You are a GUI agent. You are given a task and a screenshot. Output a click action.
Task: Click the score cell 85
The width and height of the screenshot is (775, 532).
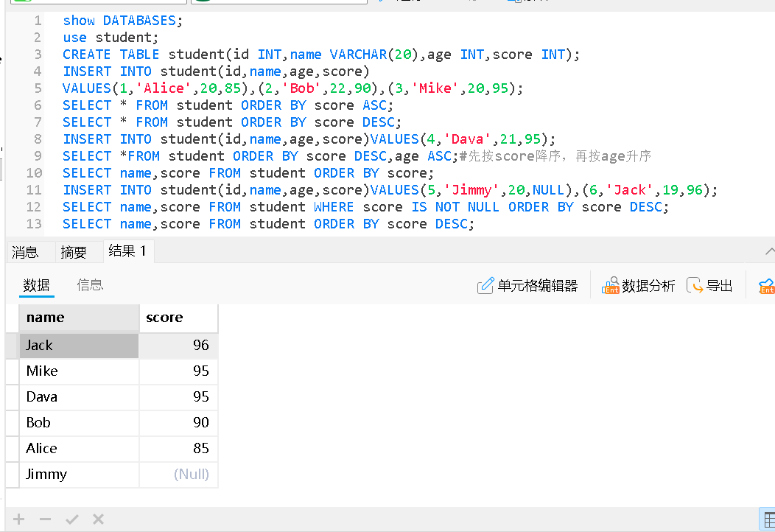click(178, 448)
